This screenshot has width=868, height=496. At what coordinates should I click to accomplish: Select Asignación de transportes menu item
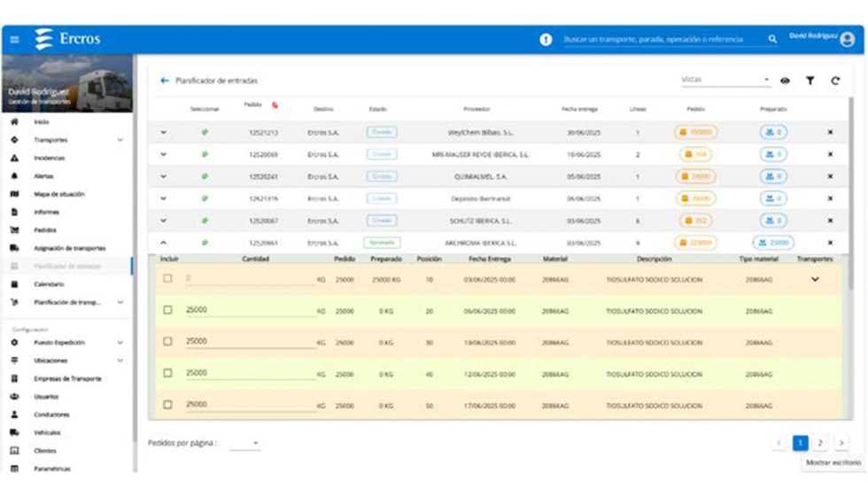point(69,248)
